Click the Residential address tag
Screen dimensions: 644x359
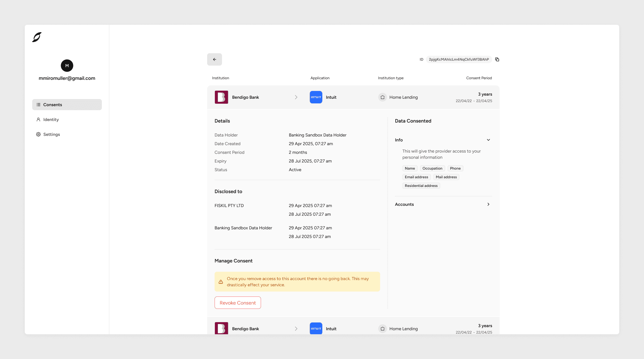[421, 186]
